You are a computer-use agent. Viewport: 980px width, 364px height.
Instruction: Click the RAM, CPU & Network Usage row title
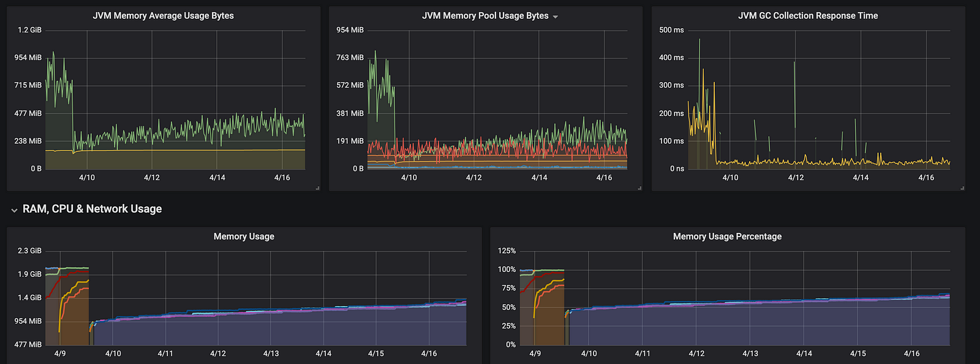tap(92, 209)
